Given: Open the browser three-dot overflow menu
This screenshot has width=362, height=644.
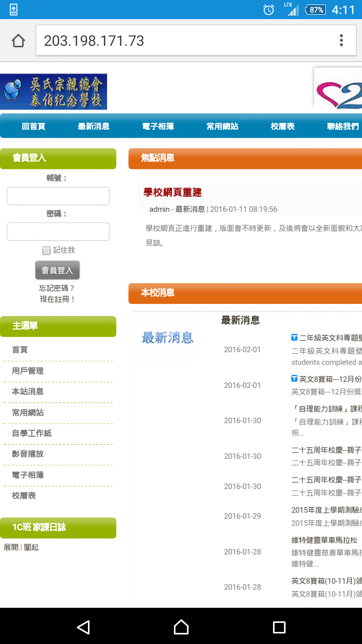Looking at the screenshot, I should (x=341, y=41).
